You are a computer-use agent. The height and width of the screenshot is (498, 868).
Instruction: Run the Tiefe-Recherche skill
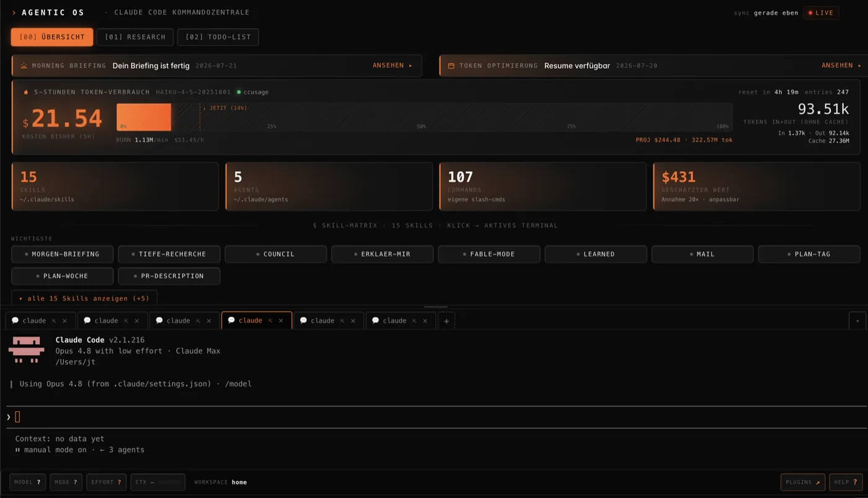coord(169,254)
